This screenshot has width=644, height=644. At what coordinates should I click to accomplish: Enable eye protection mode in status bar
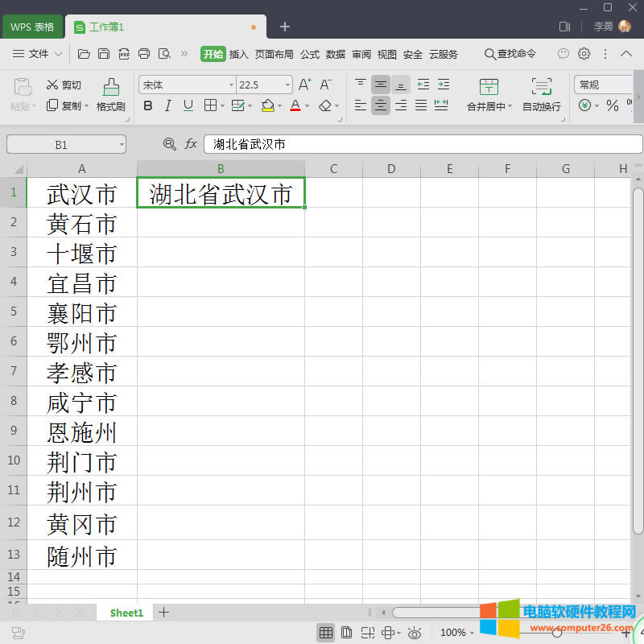pyautogui.click(x=415, y=633)
